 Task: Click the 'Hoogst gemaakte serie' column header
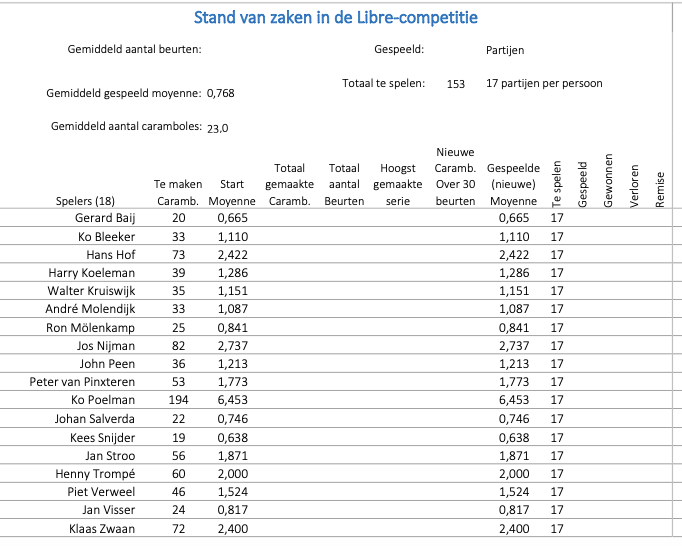click(398, 184)
